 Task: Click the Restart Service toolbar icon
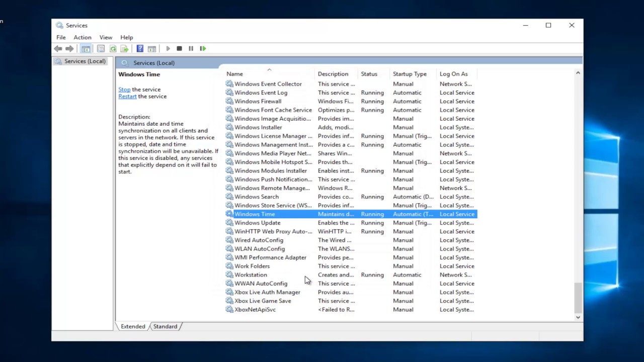[x=203, y=49]
